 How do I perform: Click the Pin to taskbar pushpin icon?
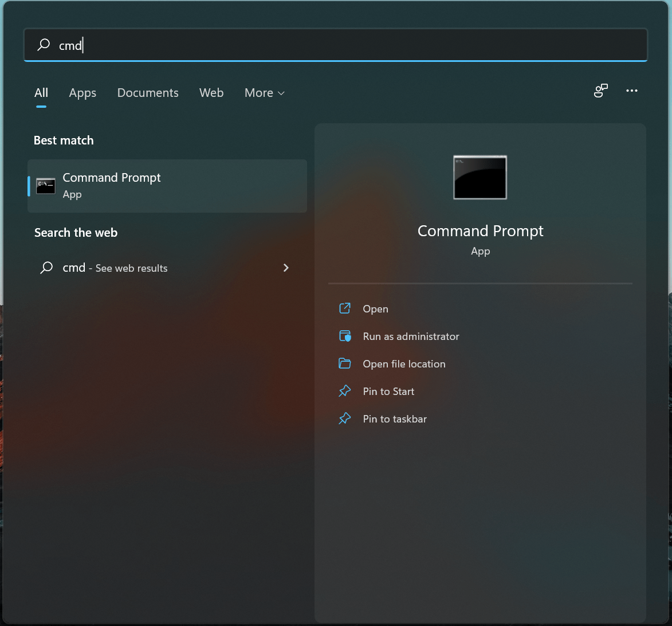click(344, 418)
